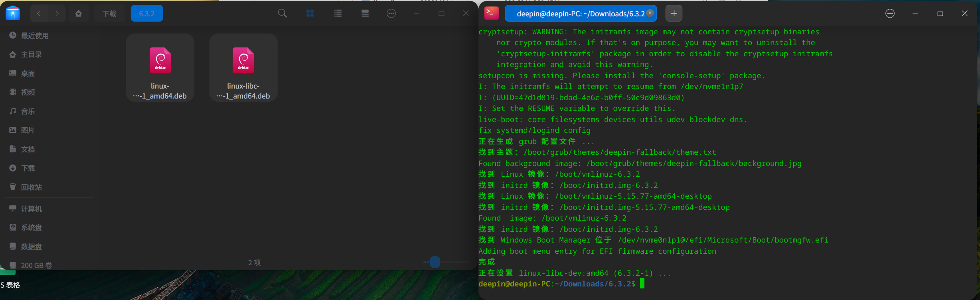The image size is (980, 300).
Task: Open 计算机 in sidebar
Action: pyautogui.click(x=49, y=209)
